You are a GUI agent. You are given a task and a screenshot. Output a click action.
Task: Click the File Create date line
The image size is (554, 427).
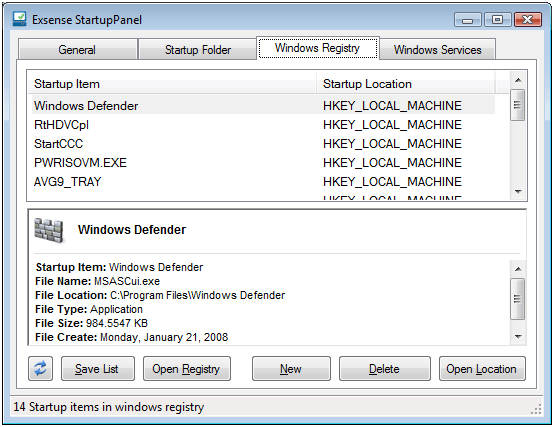(x=131, y=337)
